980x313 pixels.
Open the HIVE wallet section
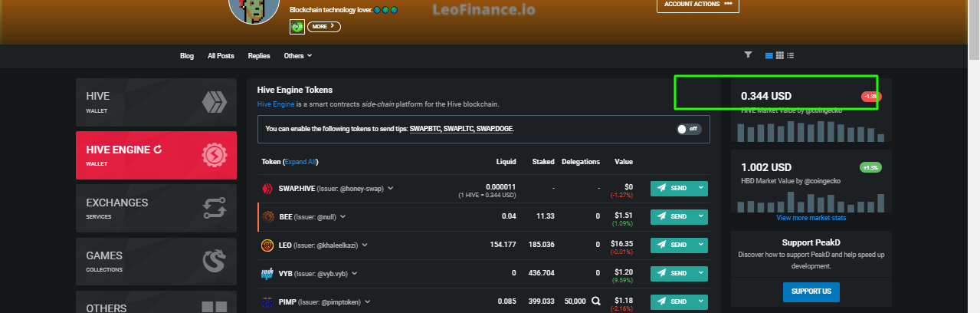(156, 102)
